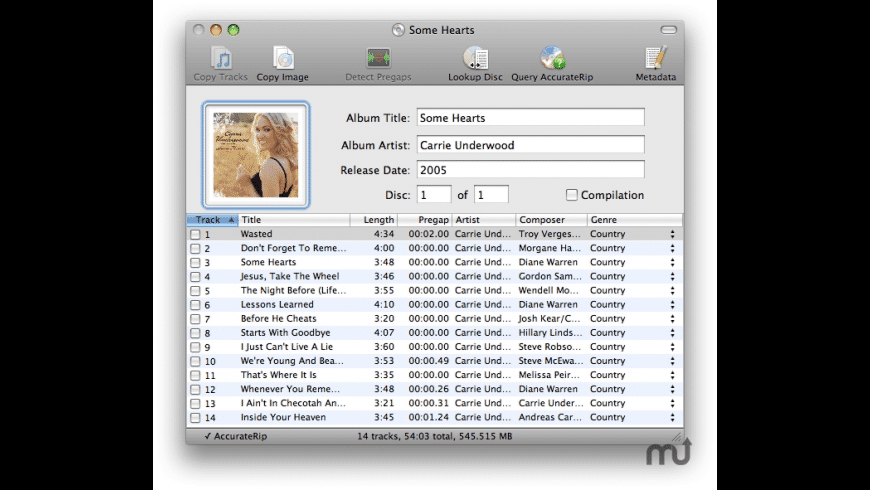
Task: Open genre dropdown for track 10 row
Action: pyautogui.click(x=672, y=361)
